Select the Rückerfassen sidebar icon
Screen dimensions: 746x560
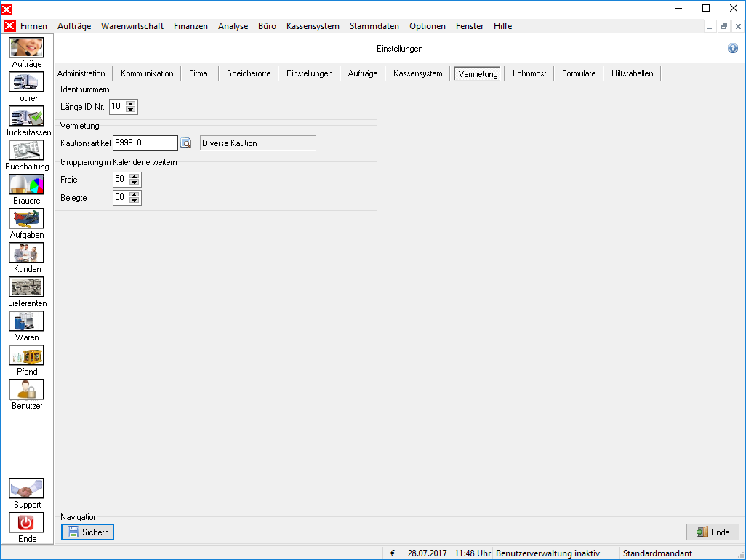click(x=26, y=116)
